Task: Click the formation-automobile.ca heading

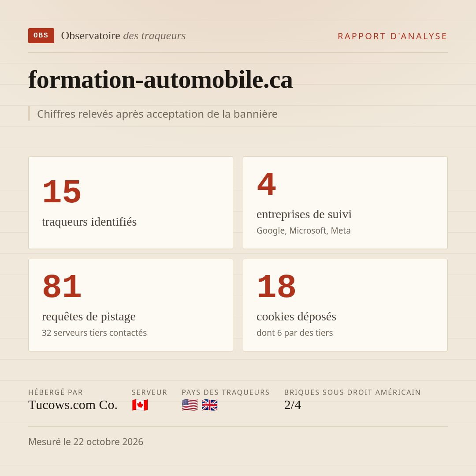Action: pos(160,79)
